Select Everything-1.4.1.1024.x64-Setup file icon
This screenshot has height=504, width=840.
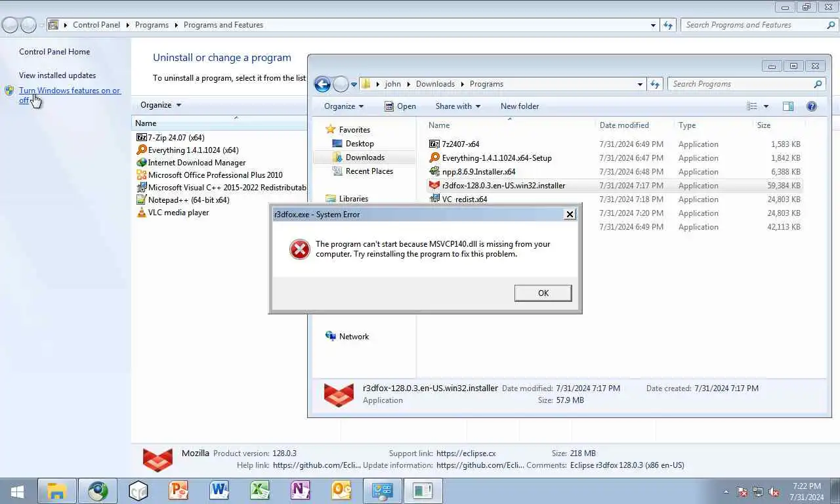tap(434, 157)
